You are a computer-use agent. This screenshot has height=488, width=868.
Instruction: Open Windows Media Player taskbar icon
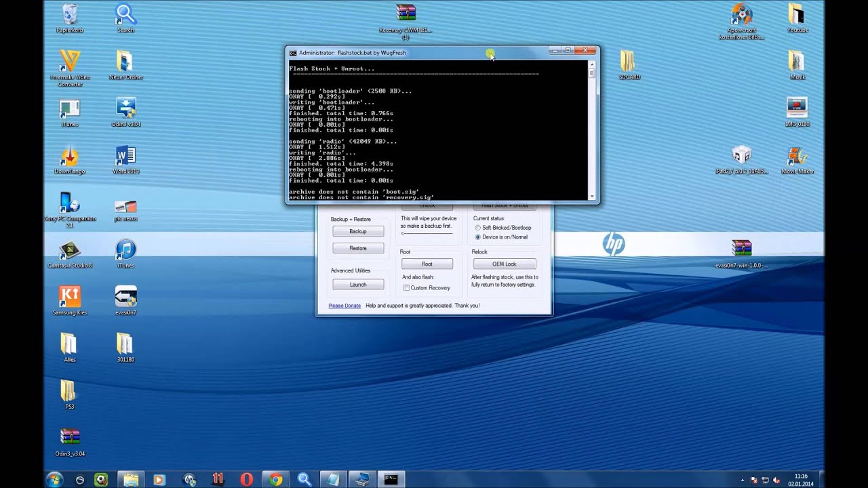click(159, 479)
